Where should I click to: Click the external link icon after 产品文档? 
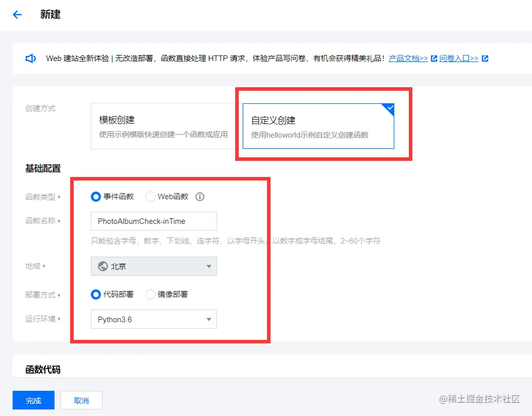(435, 58)
